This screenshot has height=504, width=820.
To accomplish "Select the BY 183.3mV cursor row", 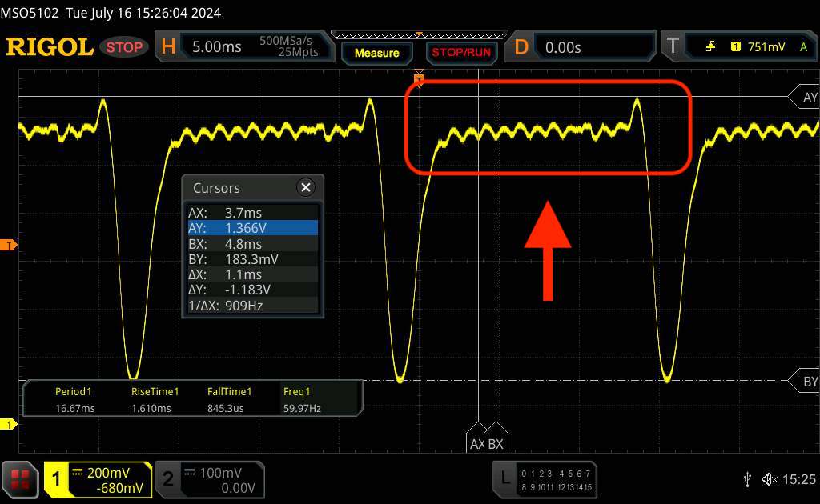I will click(252, 259).
